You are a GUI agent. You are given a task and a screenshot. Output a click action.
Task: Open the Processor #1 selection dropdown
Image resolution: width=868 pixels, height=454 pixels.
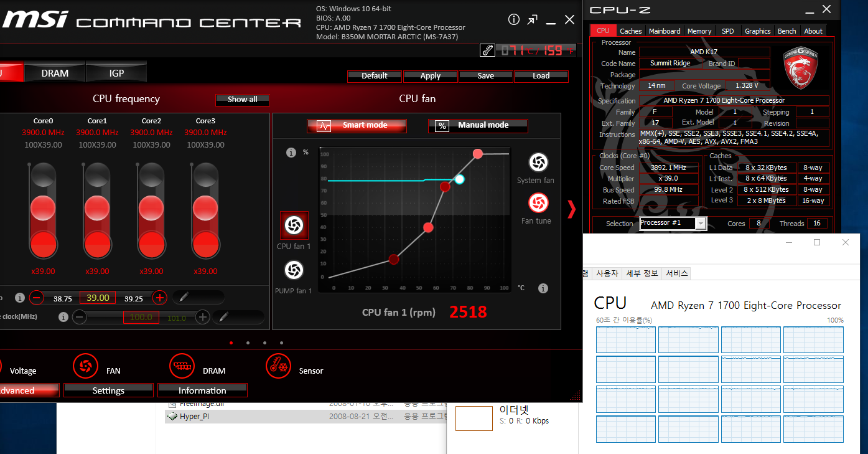pyautogui.click(x=673, y=224)
